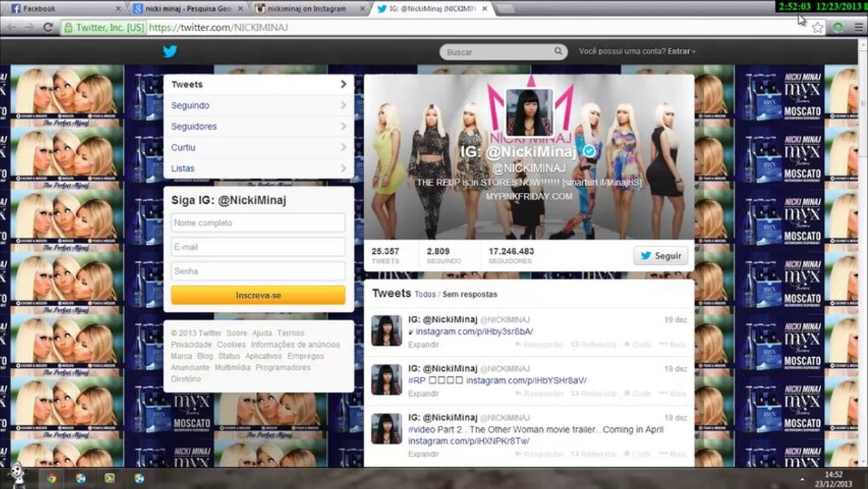Open the Sobre footer link
Image resolution: width=868 pixels, height=489 pixels.
pos(237,333)
